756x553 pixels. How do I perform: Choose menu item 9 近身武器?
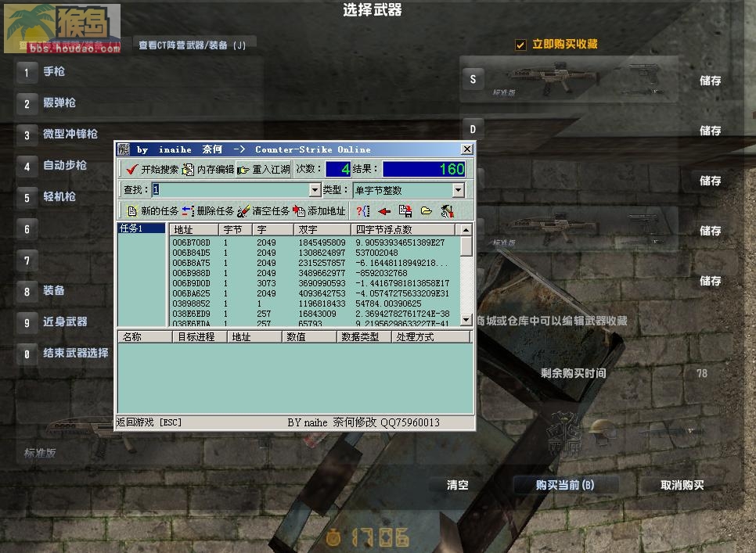(66, 322)
